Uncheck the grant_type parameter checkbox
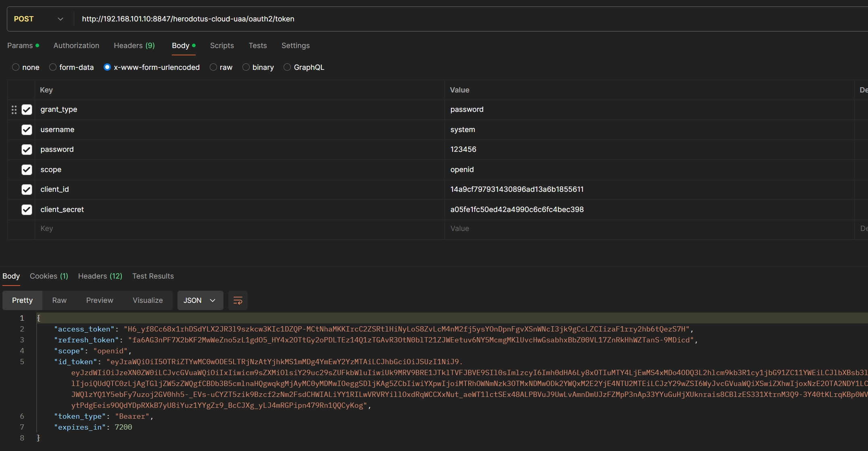This screenshot has width=868, height=451. (27, 110)
